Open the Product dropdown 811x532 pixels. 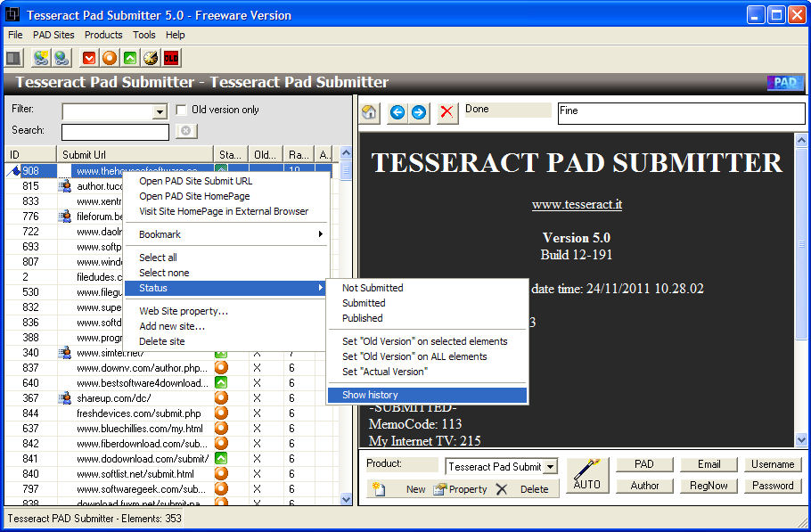coord(551,466)
